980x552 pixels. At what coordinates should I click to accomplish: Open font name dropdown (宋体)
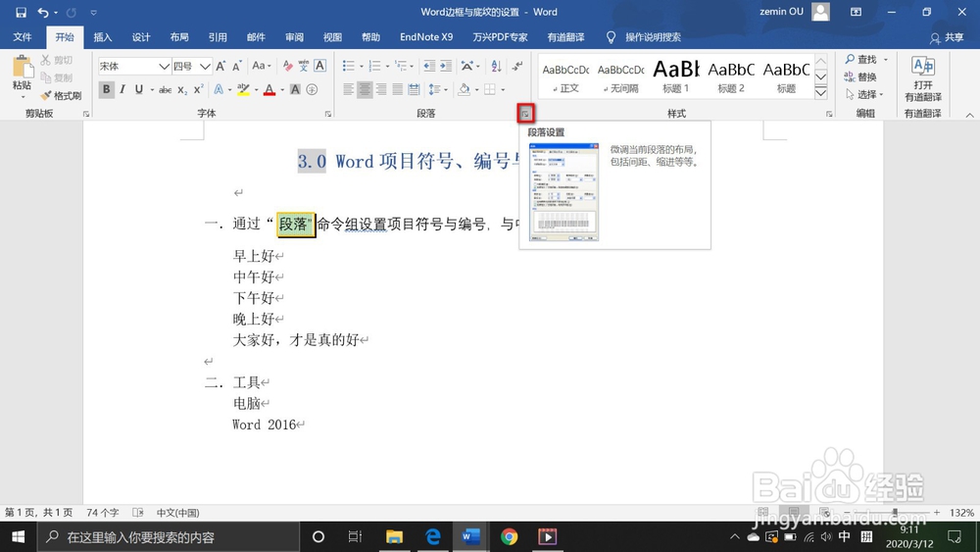click(164, 66)
